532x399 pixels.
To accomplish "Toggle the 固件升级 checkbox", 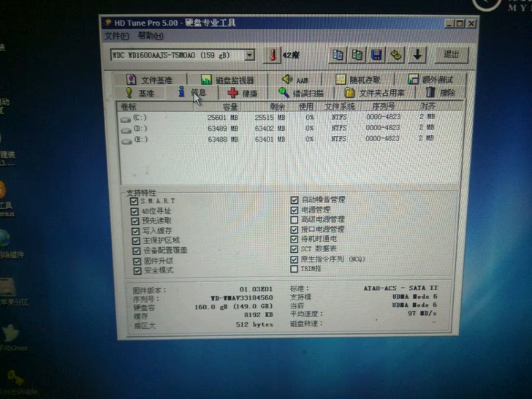I will (x=137, y=262).
